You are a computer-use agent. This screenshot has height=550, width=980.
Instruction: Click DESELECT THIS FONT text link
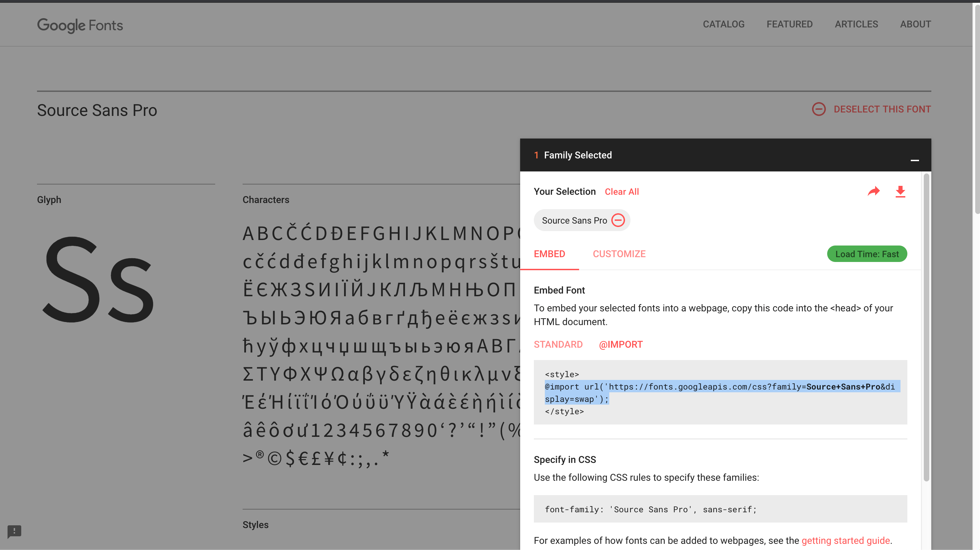coord(882,109)
